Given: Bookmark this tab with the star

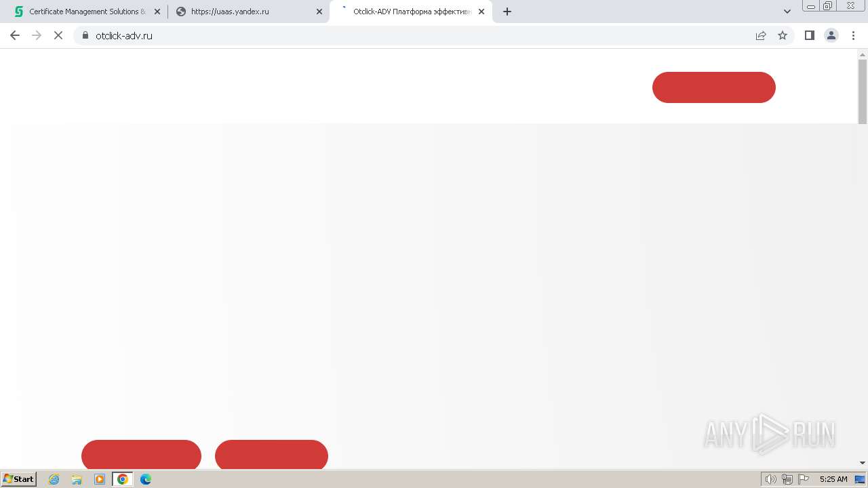Looking at the screenshot, I should (x=783, y=35).
